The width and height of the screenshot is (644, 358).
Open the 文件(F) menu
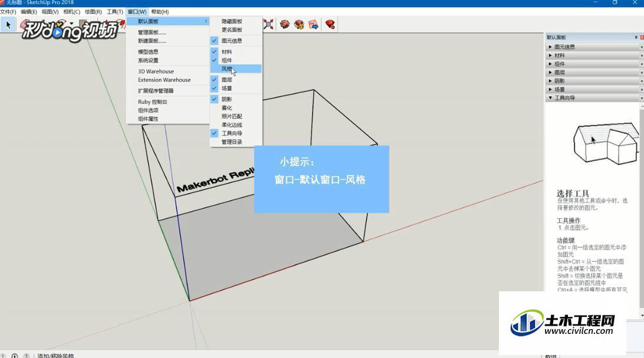[x=8, y=12]
